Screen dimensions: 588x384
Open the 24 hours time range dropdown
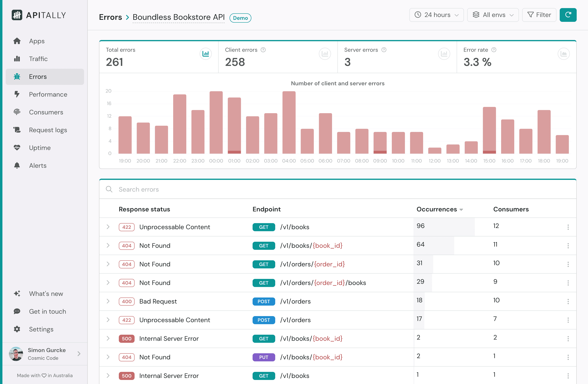pos(436,15)
